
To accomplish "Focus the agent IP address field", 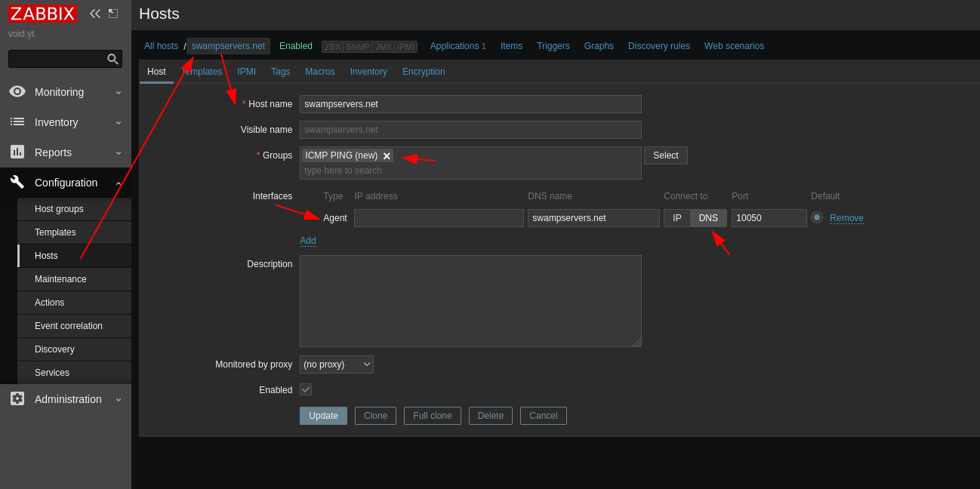I will [439, 218].
